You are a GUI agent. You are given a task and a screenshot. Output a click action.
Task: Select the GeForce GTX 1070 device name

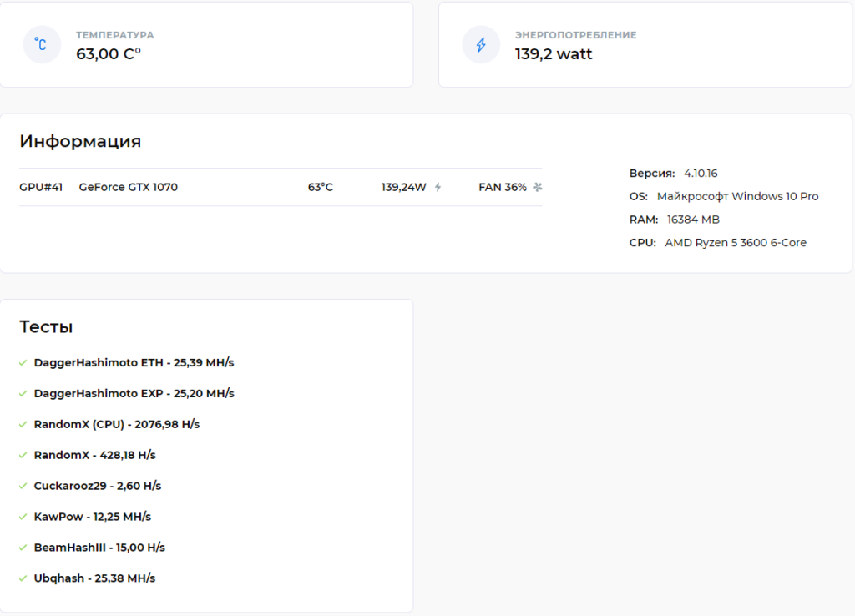click(x=128, y=188)
